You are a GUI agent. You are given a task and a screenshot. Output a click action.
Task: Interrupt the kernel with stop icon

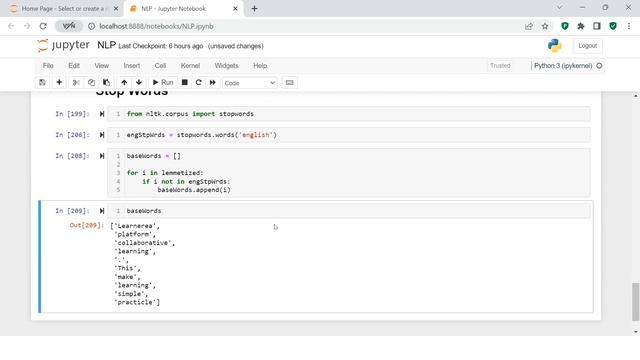click(184, 82)
